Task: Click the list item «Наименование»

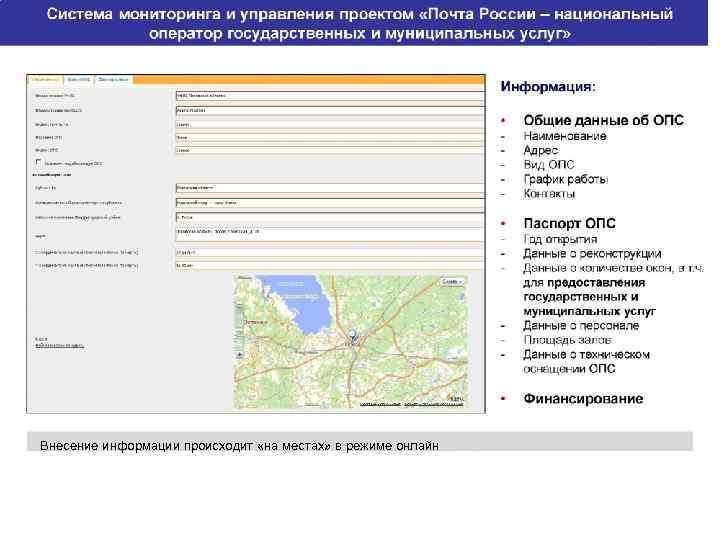Action: [x=565, y=136]
